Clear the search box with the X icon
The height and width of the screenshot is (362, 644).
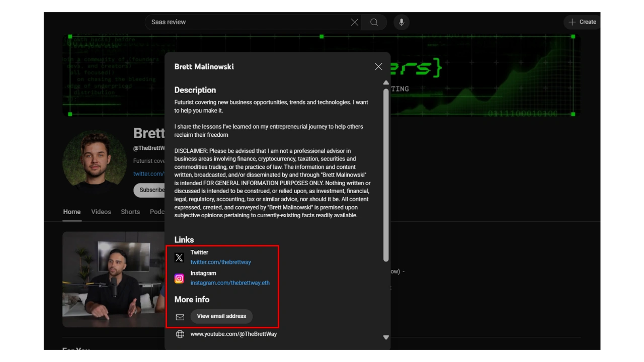[x=355, y=22]
